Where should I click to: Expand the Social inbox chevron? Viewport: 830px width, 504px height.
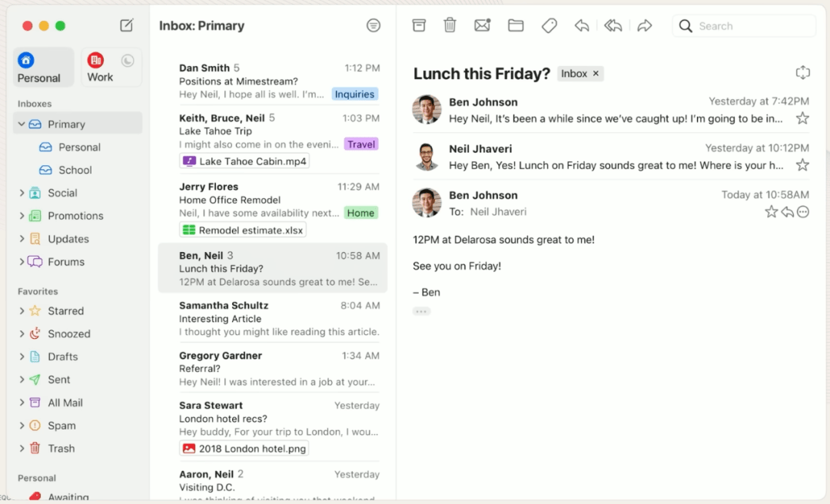(22, 193)
